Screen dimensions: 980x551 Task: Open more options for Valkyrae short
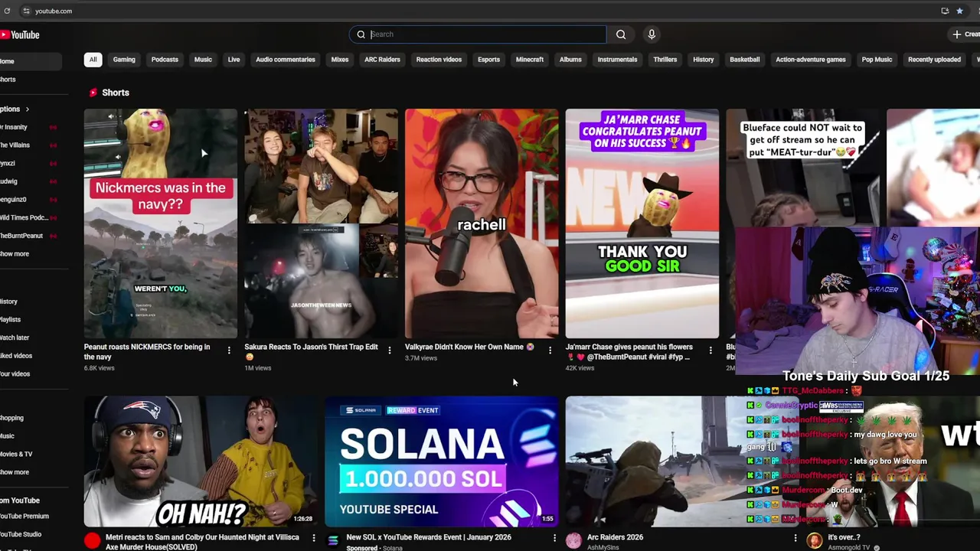click(550, 350)
